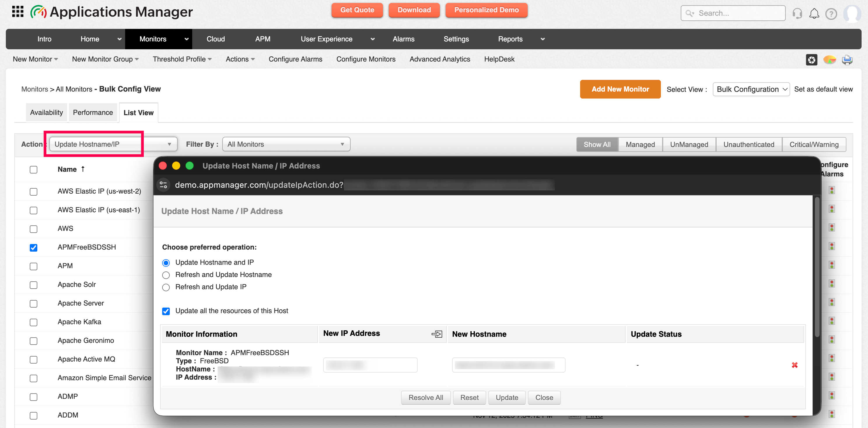
Task: Click the popup vertical scrollbar
Action: coord(817,267)
